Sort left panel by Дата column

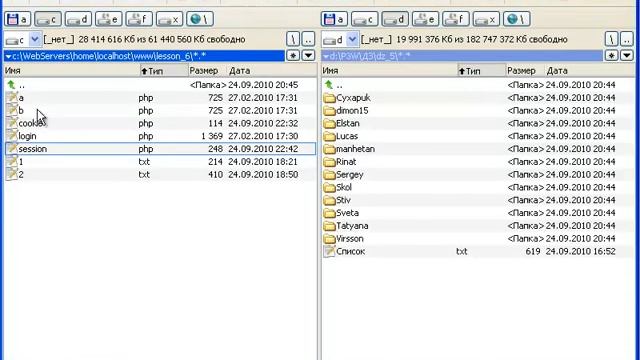click(272, 71)
